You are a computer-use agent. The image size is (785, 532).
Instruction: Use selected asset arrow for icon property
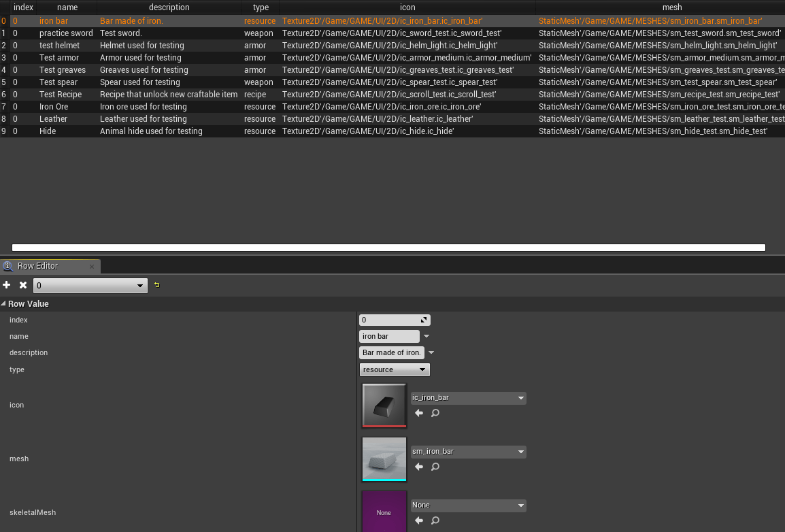[x=419, y=413]
